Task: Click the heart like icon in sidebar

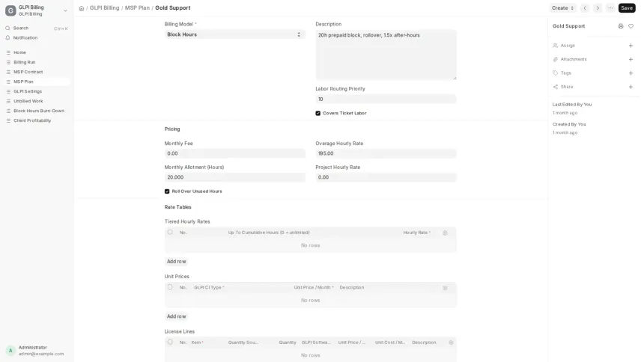Action: coord(631,26)
